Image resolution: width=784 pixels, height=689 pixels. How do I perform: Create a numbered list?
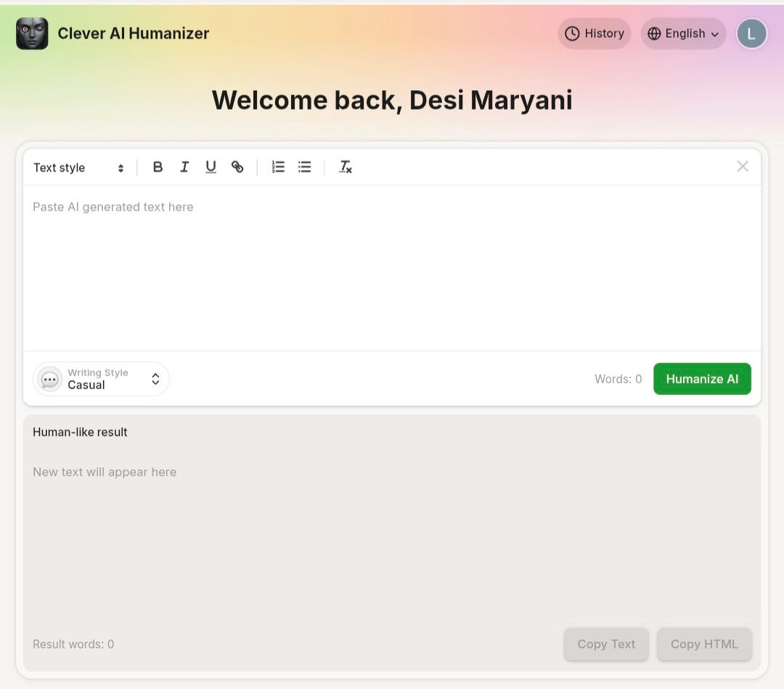coord(278,167)
